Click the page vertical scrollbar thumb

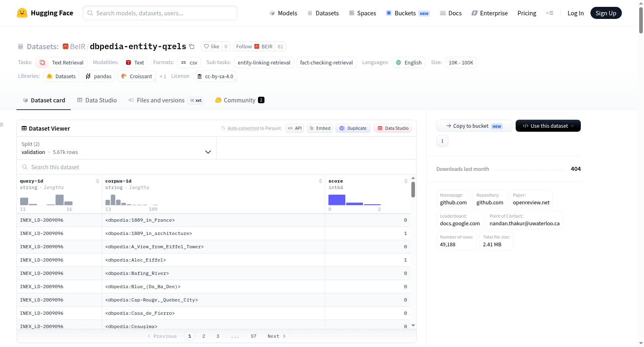pos(641,20)
